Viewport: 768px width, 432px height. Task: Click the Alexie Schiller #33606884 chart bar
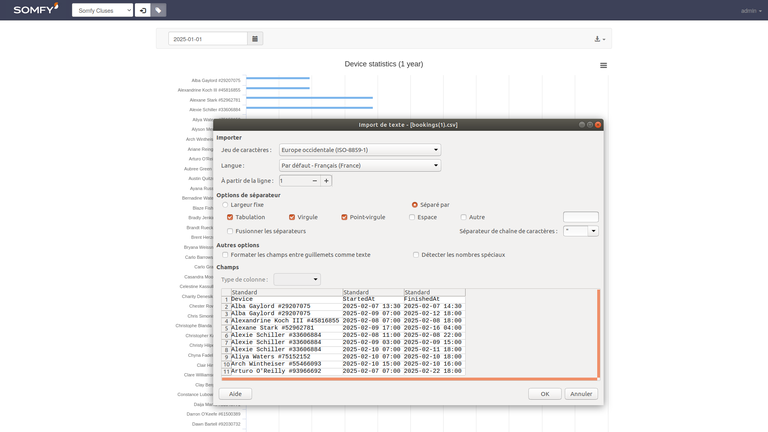click(310, 107)
